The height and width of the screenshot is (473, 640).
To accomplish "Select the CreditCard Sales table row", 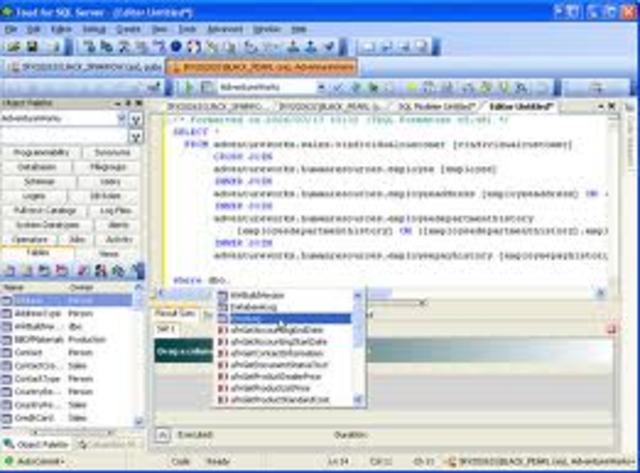I will tap(67, 418).
